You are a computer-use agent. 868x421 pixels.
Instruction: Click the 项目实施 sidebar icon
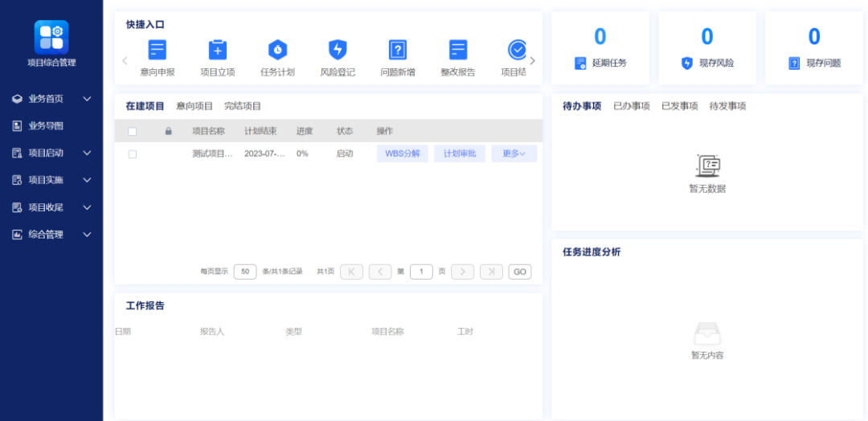pyautogui.click(x=17, y=180)
